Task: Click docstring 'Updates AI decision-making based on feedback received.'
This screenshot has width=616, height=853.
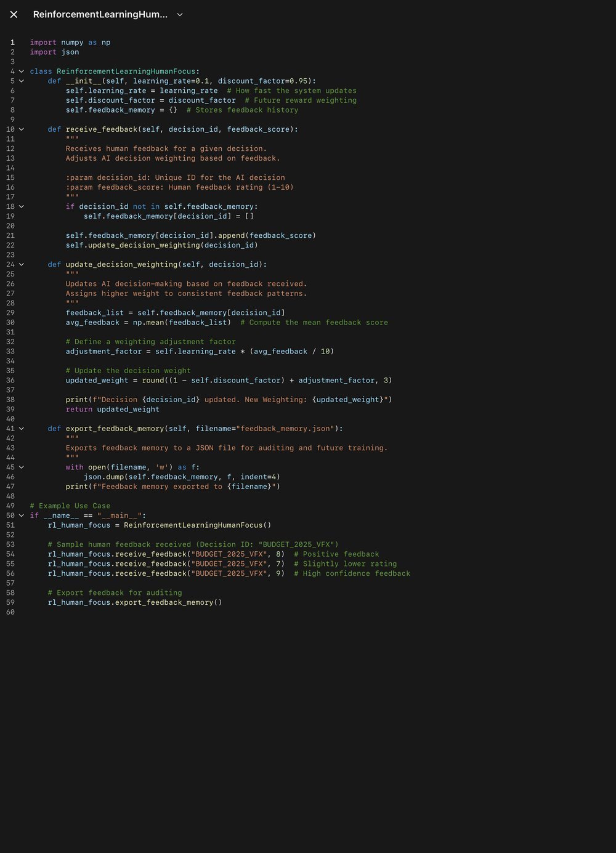Action: [187, 284]
